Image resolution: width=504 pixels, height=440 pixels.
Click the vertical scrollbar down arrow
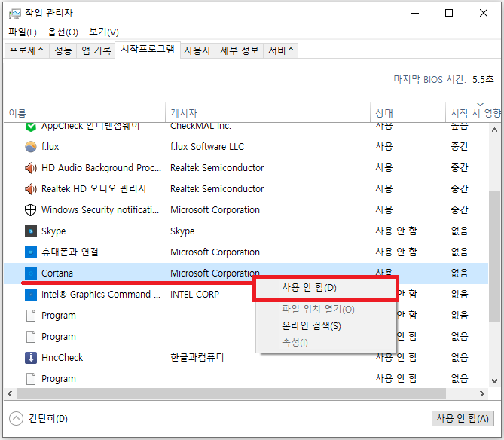pyautogui.click(x=495, y=381)
